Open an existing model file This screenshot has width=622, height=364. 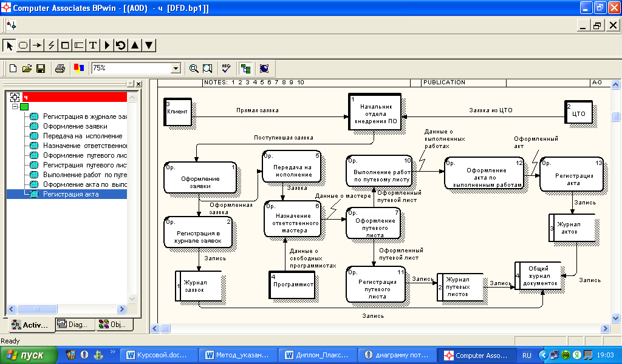pos(27,69)
